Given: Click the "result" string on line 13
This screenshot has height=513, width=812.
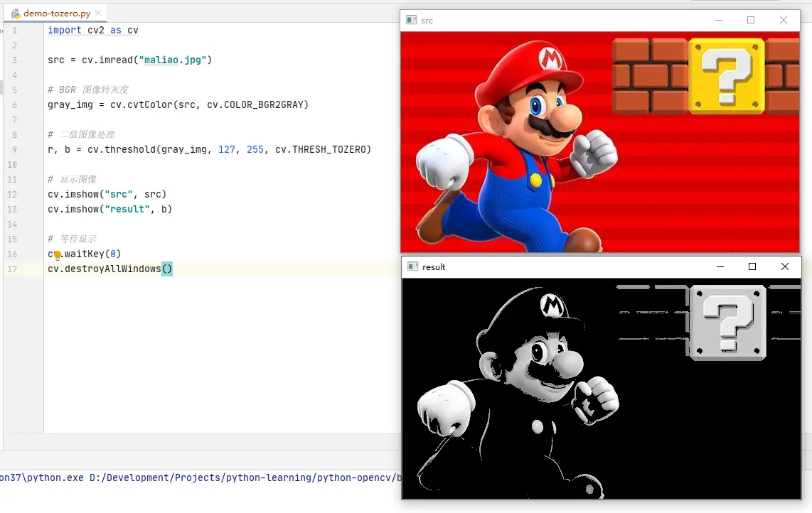Looking at the screenshot, I should tap(127, 209).
